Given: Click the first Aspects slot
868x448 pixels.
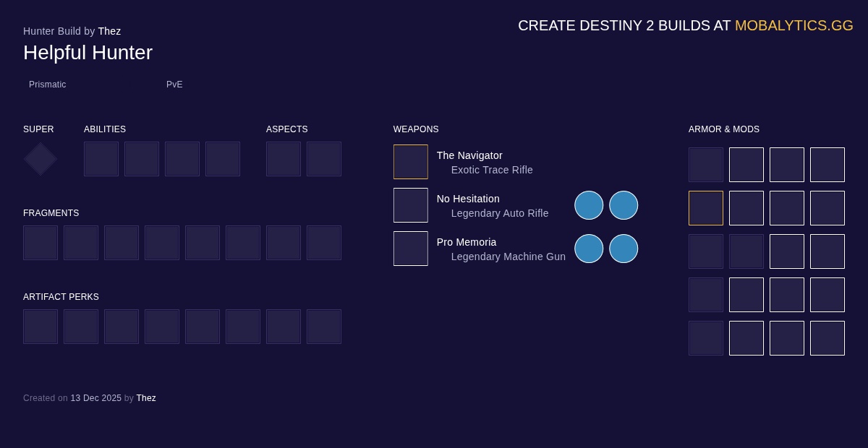Looking at the screenshot, I should pos(284,158).
